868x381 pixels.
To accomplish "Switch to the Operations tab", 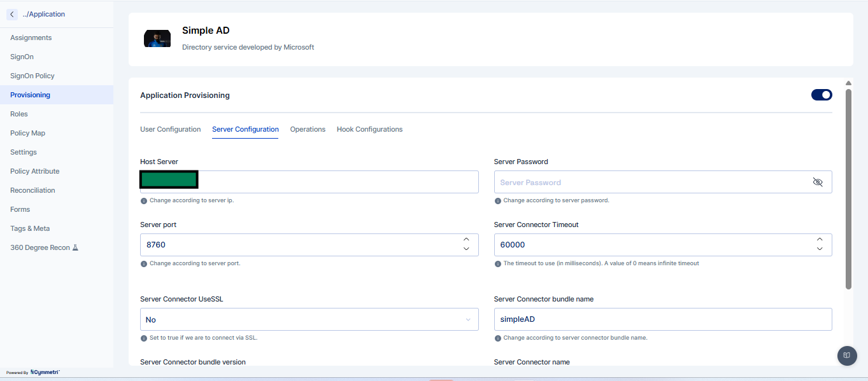I will [x=308, y=129].
